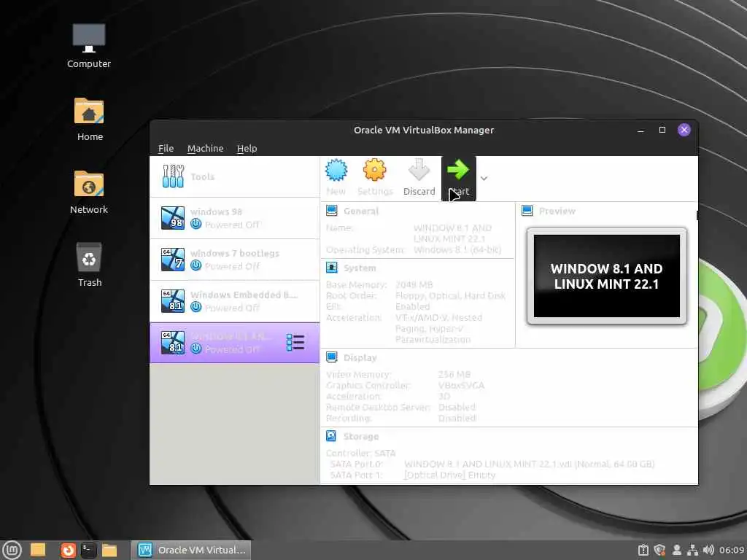747x560 pixels.
Task: Click the Display section screen icon
Action: [332, 357]
